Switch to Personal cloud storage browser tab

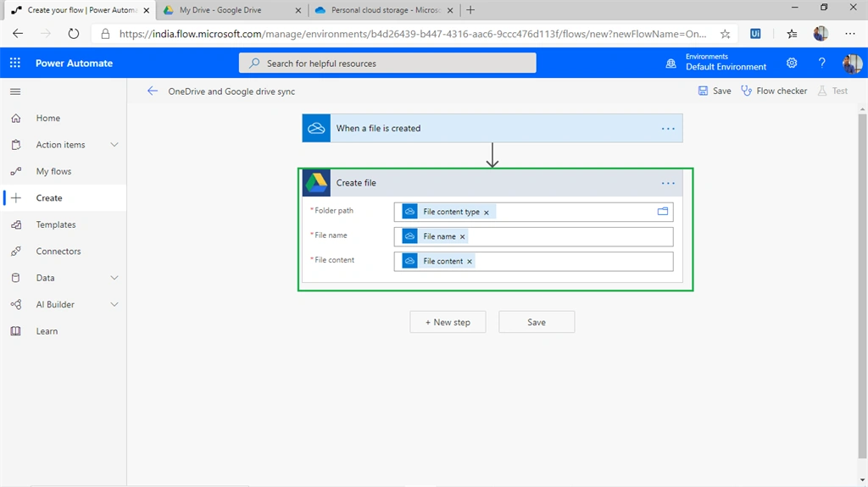pyautogui.click(x=383, y=10)
